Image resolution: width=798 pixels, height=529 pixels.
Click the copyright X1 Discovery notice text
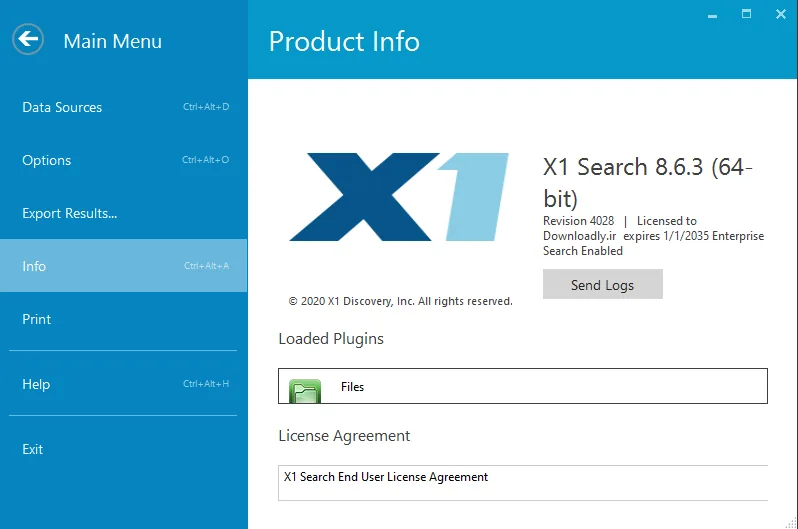tap(401, 301)
